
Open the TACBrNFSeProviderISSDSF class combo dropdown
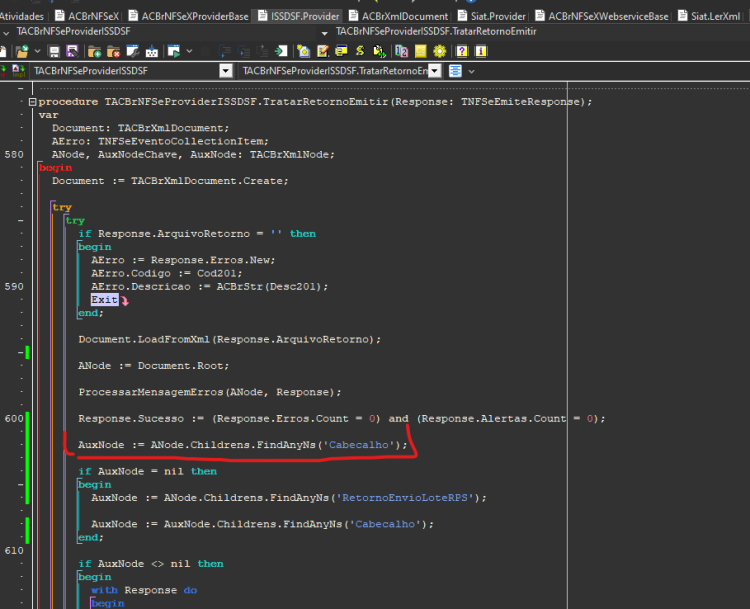[226, 71]
